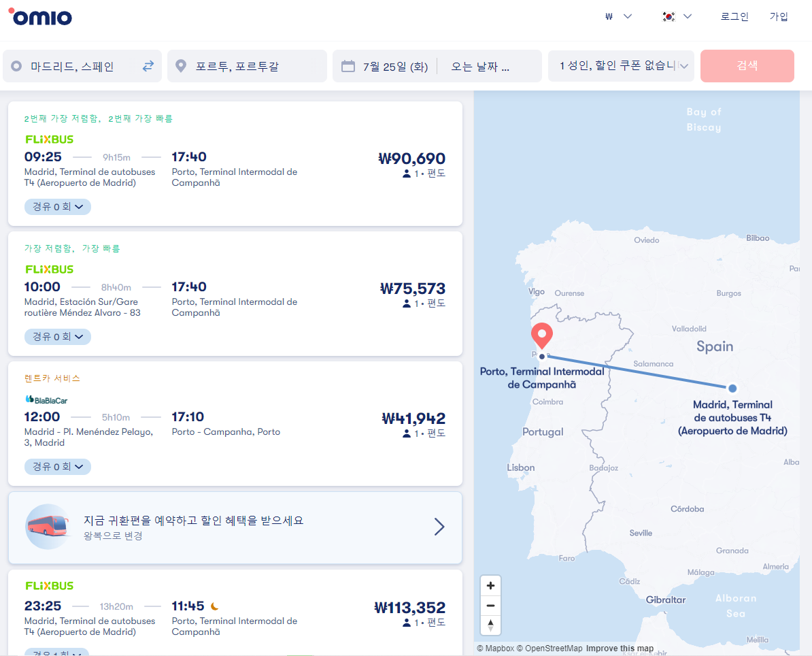
Task: Select the ₩41,942 BlaBlaCar fare
Action: pos(413,419)
